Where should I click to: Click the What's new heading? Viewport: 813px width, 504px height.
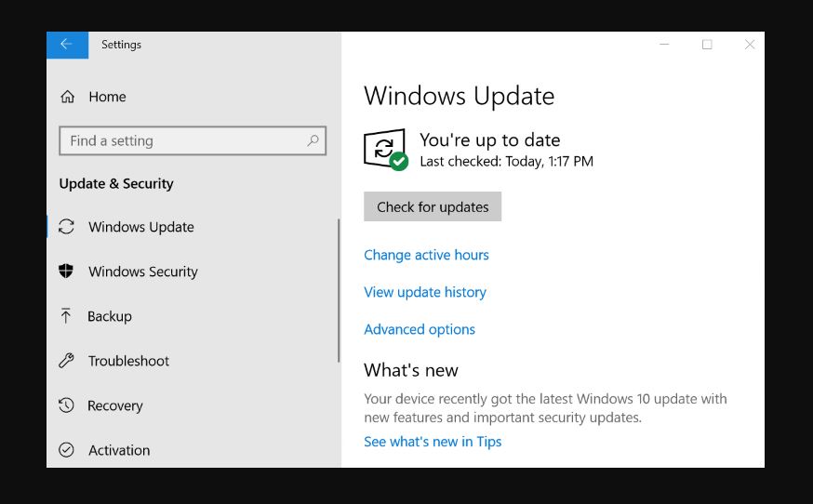(410, 370)
